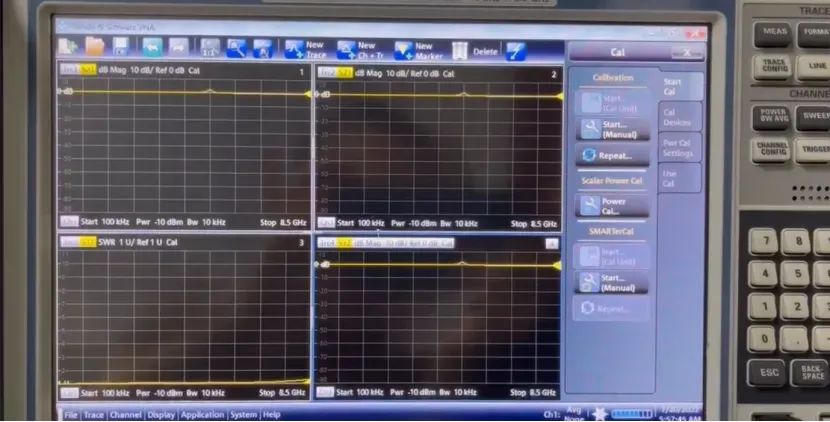
Task: Open the Power Cal button
Action: [612, 206]
